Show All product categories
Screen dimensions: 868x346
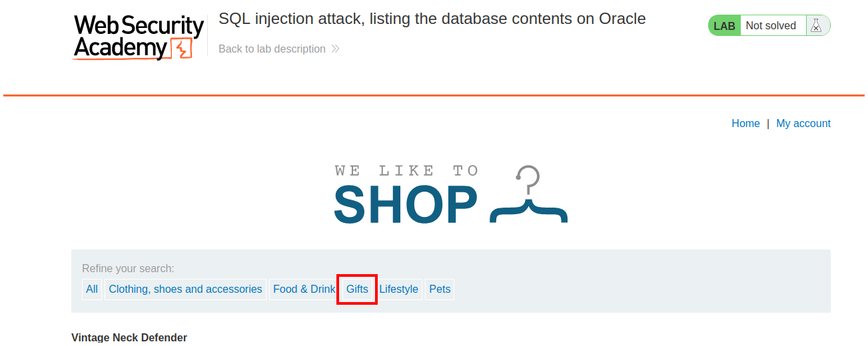pos(92,289)
